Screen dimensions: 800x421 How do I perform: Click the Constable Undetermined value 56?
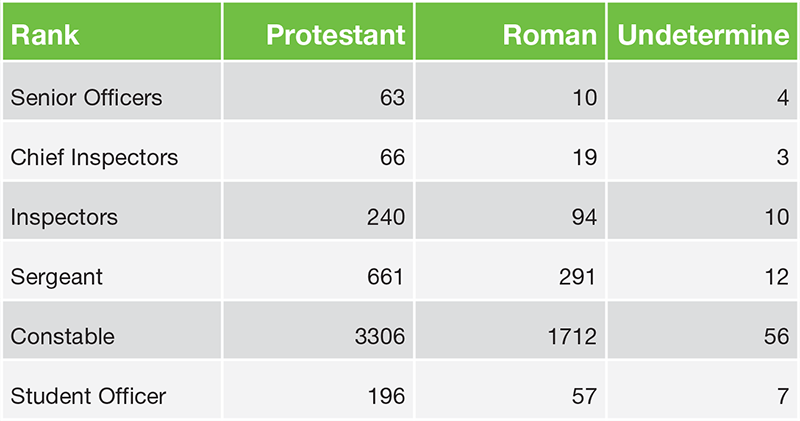click(776, 337)
